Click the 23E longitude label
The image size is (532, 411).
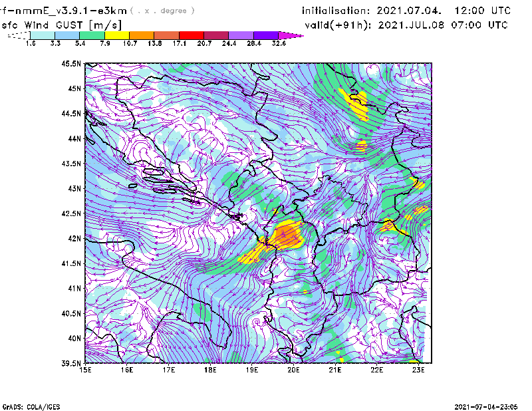pyautogui.click(x=418, y=370)
